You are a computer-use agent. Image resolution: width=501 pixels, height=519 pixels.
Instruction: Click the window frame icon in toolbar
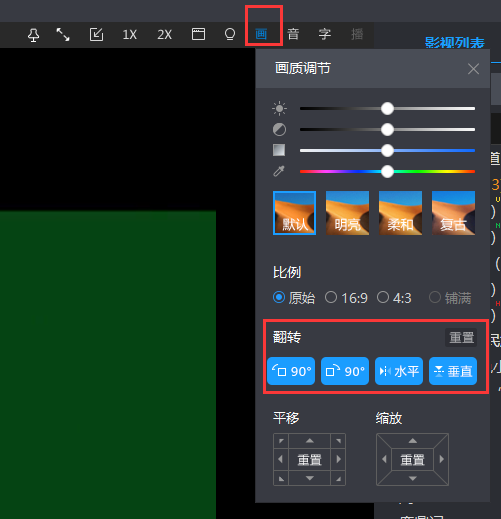tap(198, 34)
